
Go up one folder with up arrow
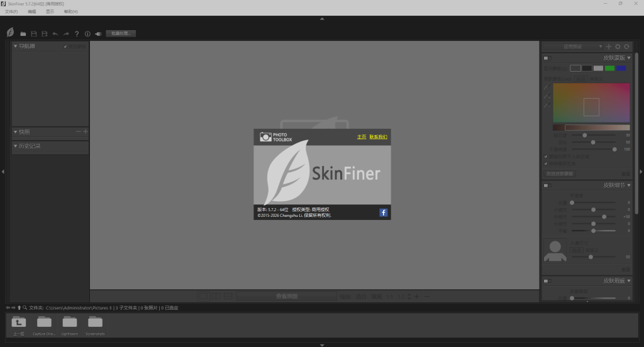[x=19, y=307]
